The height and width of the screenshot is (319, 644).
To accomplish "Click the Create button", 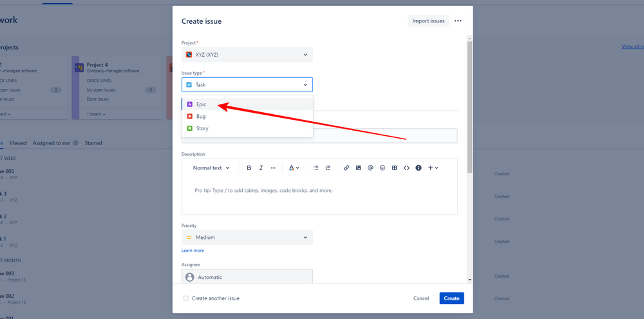I will click(x=451, y=298).
